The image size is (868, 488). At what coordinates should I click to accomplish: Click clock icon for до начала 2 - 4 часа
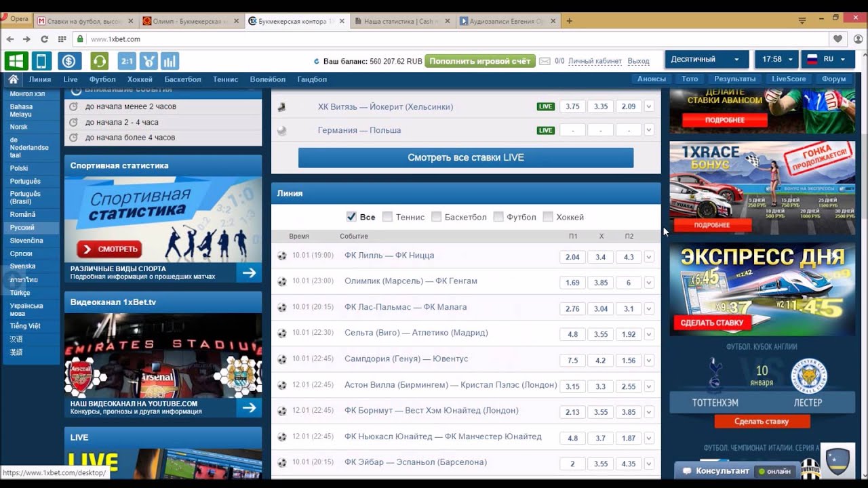75,122
